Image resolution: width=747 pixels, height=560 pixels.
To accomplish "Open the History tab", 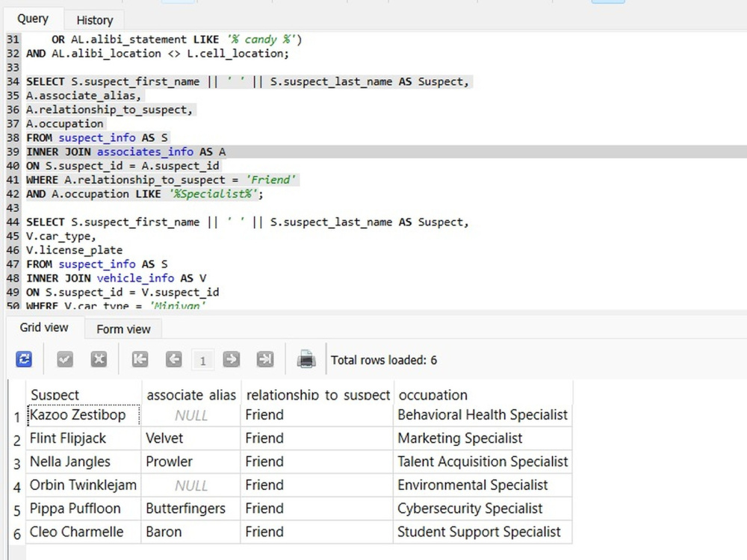I will [x=95, y=20].
